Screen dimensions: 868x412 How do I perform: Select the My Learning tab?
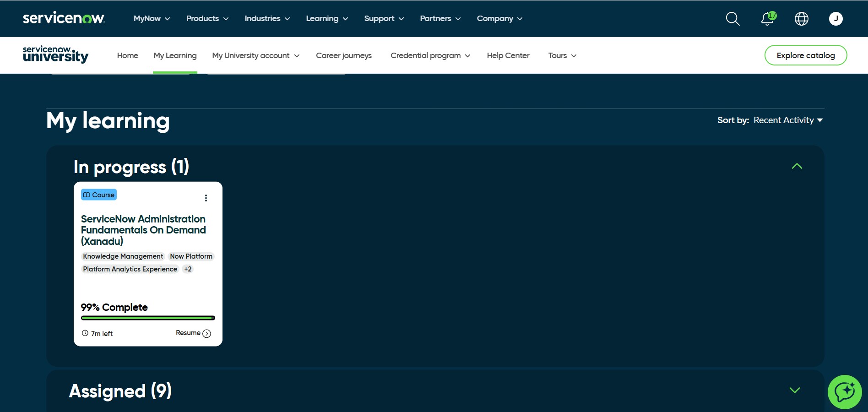(175, 55)
